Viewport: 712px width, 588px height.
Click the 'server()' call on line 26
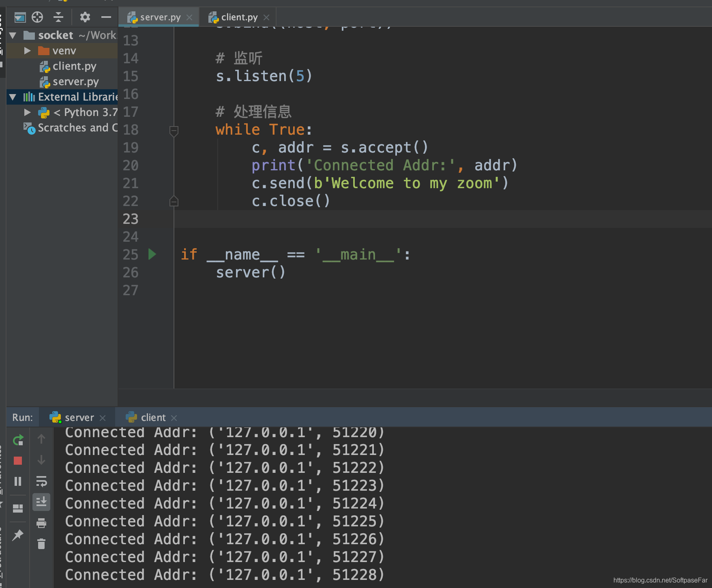point(251,273)
